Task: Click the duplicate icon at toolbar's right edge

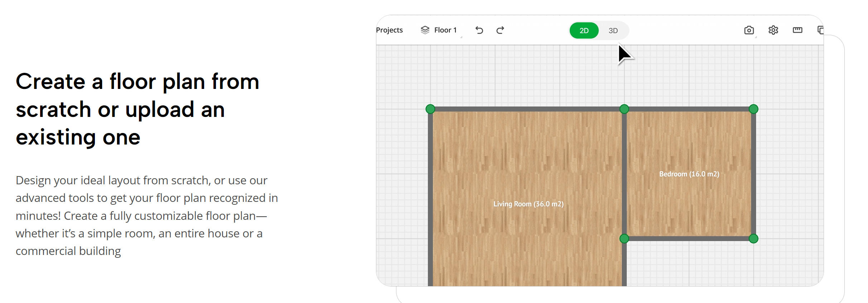Action: click(x=820, y=30)
